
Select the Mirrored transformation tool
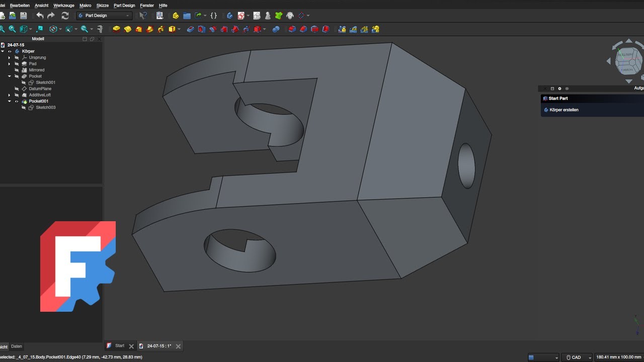[x=342, y=29]
